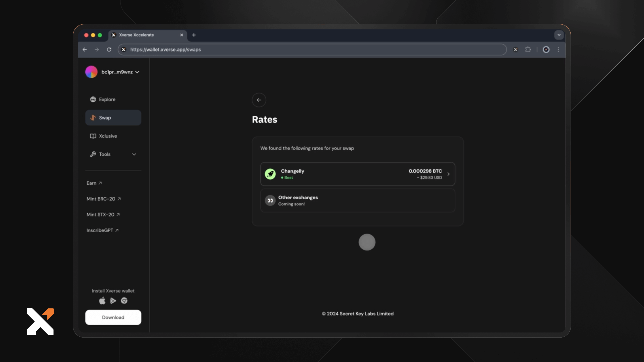Screen dimensions: 644x362
Task: Click the address bar URL field
Action: 312,49
